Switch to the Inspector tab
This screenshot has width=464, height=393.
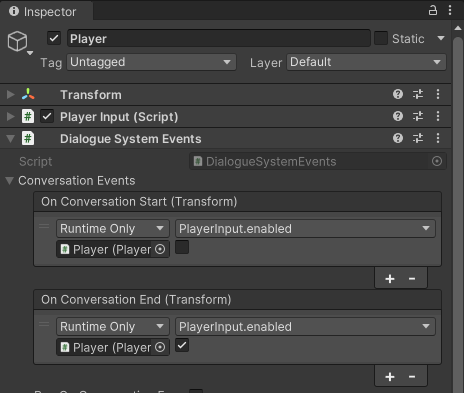(46, 12)
